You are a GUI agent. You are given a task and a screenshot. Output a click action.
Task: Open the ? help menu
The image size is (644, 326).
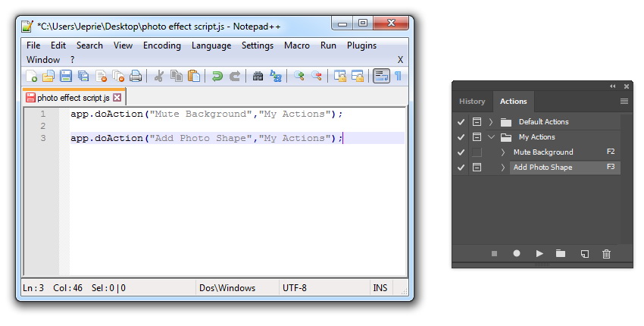pos(72,60)
